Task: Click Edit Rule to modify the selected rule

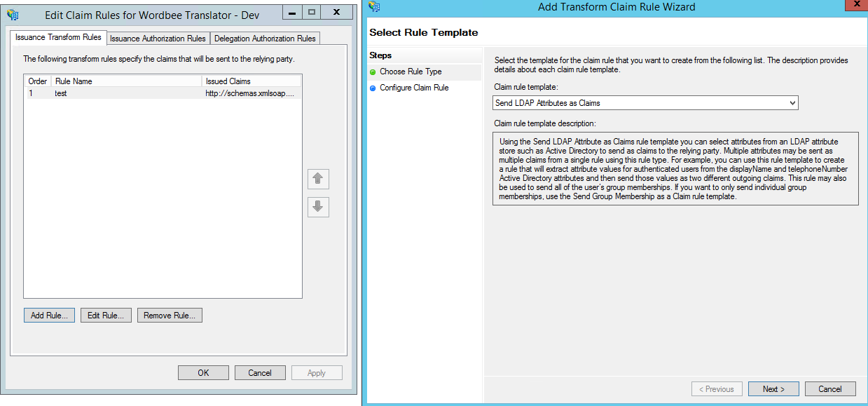Action: point(105,315)
